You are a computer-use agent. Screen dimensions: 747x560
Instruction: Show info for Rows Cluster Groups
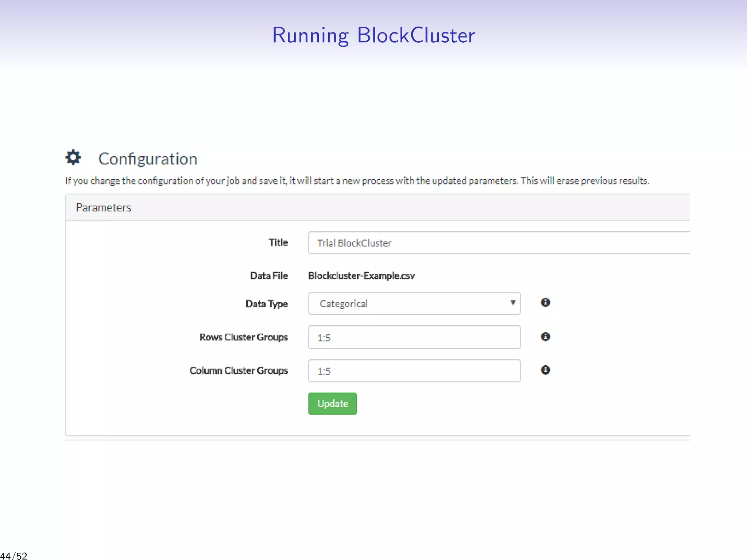coord(545,337)
